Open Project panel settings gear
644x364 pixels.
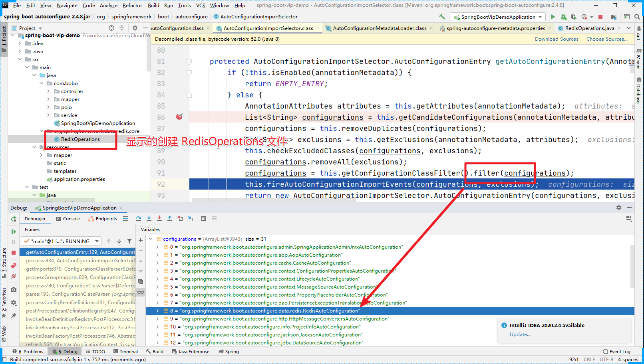(x=135, y=28)
